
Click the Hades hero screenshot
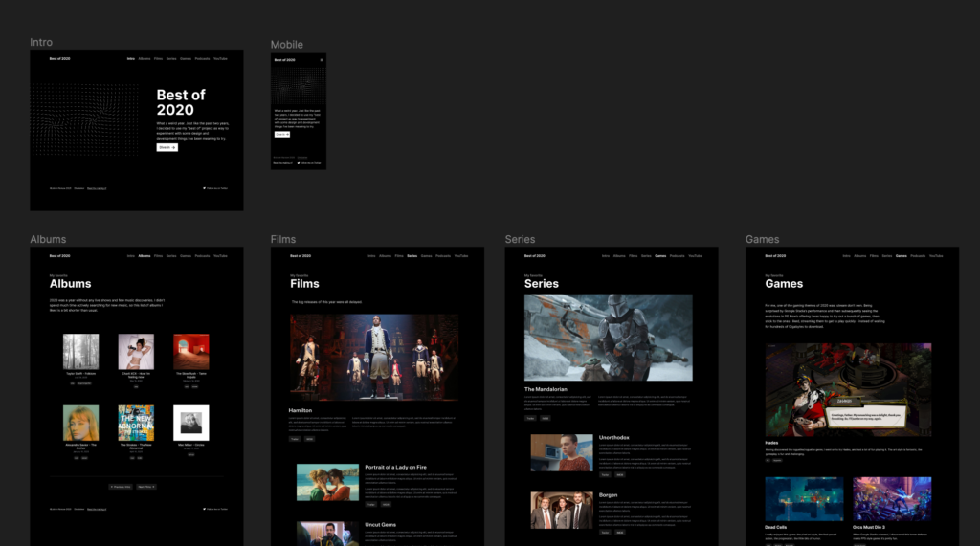pos(848,389)
